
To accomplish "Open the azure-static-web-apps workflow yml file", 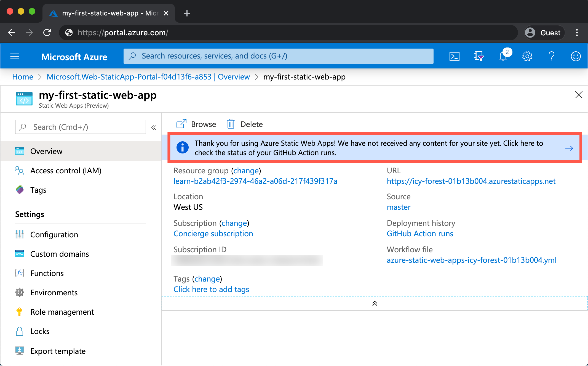I will point(472,260).
